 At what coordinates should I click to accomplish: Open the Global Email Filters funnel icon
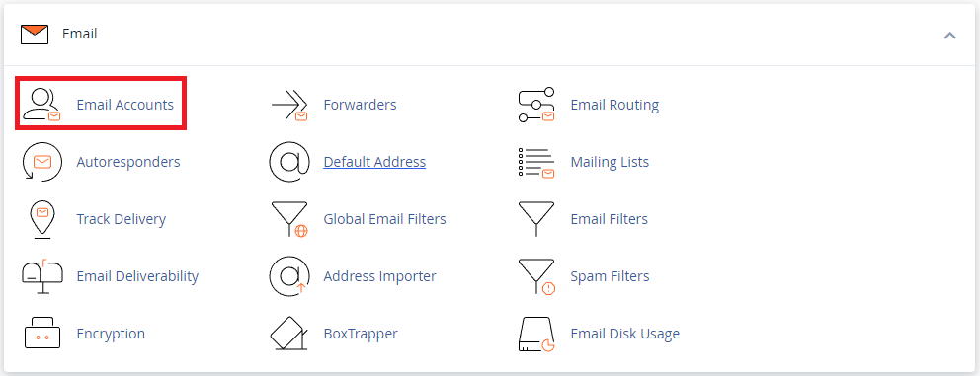click(289, 219)
